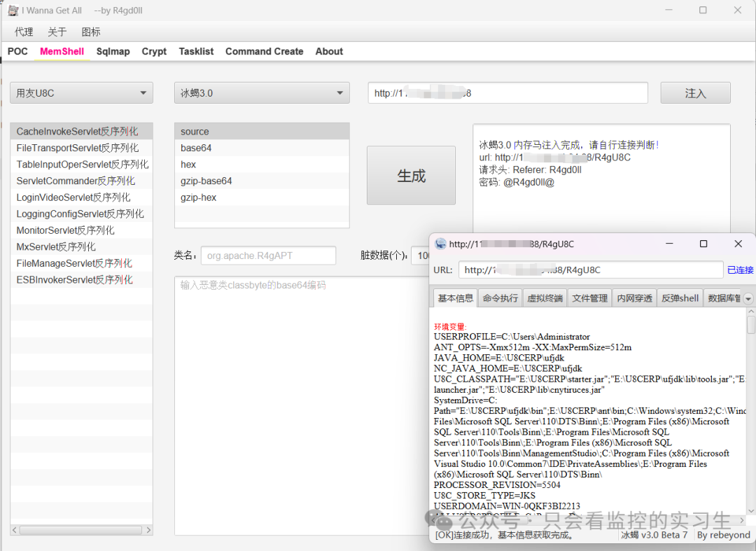
Task: Select hex output format
Action: pos(262,165)
